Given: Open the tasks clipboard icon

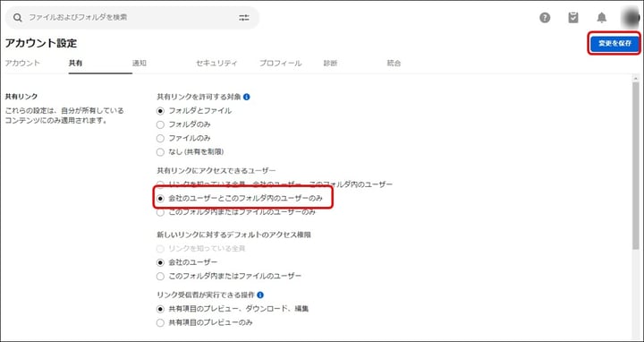Looking at the screenshot, I should tap(573, 18).
